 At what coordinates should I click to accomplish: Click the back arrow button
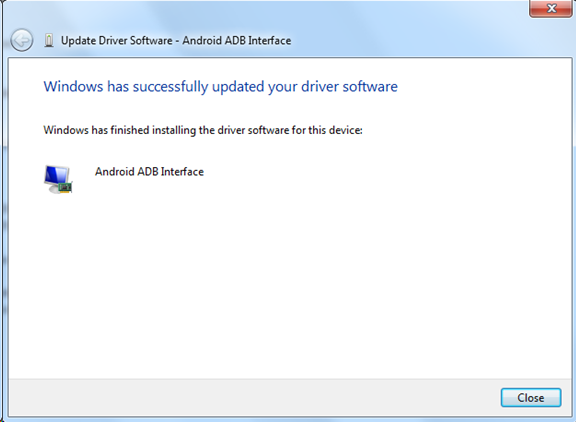tap(22, 40)
